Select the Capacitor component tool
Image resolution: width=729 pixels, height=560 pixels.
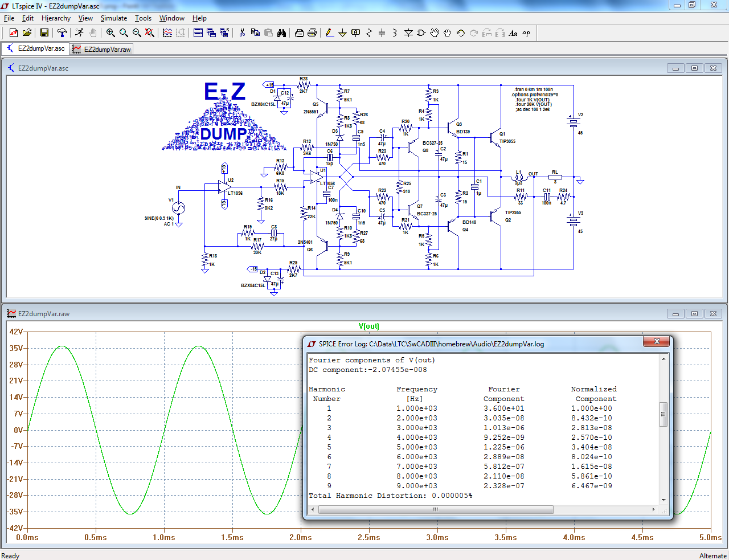382,33
